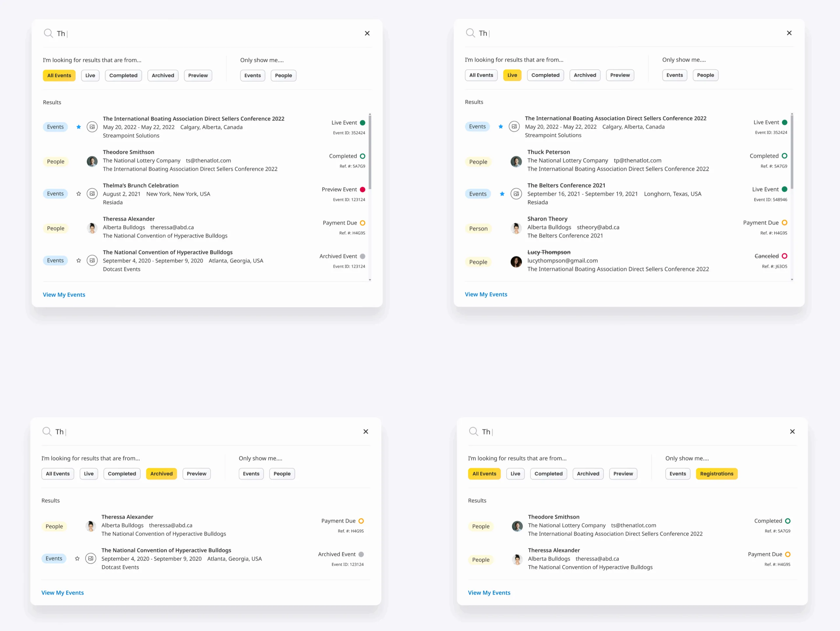Screen dimensions: 840x631
Task: Click Theodore Smithson's avatar in the top-left panel
Action: [x=92, y=162]
